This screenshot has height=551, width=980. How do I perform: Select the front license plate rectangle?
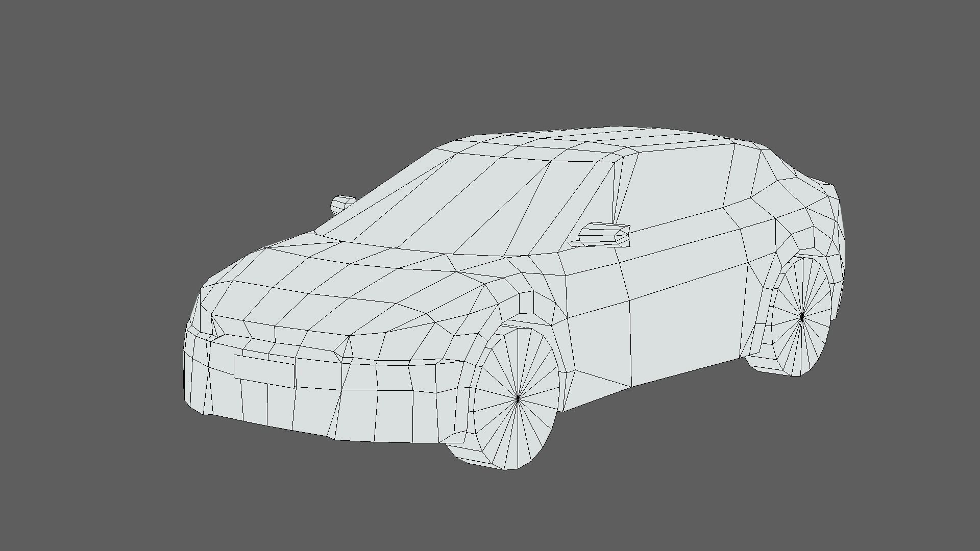(264, 371)
